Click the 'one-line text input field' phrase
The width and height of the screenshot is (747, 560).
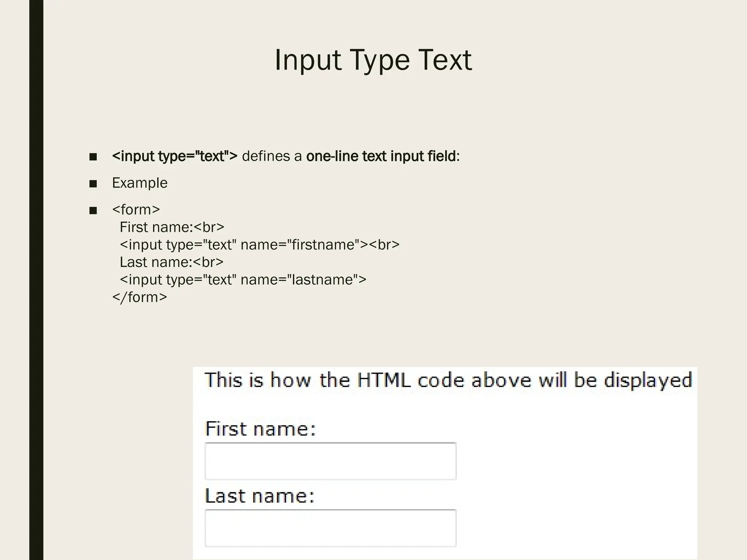click(x=381, y=156)
